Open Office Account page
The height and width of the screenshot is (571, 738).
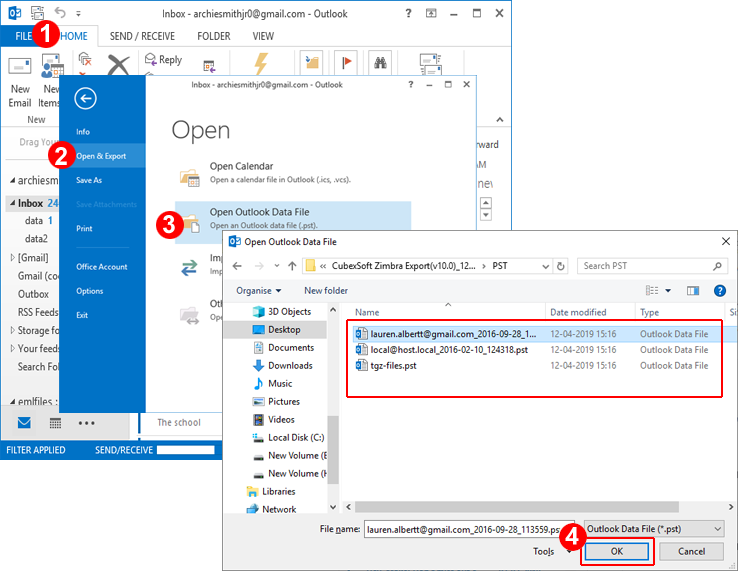pos(102,267)
